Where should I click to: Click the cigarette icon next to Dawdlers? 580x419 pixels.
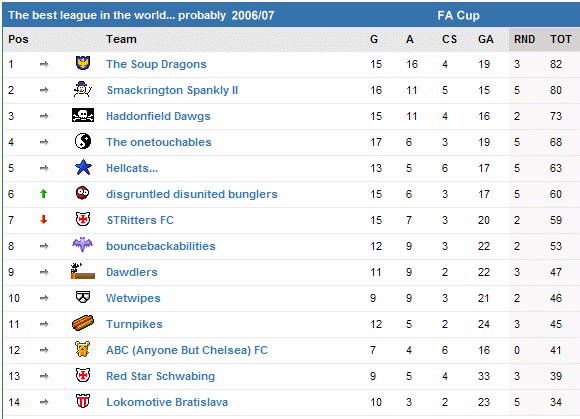83,271
